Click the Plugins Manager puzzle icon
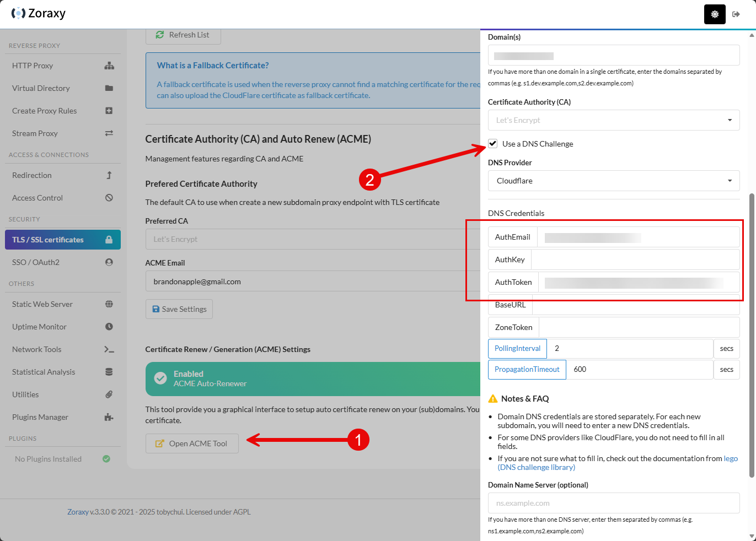 point(109,417)
